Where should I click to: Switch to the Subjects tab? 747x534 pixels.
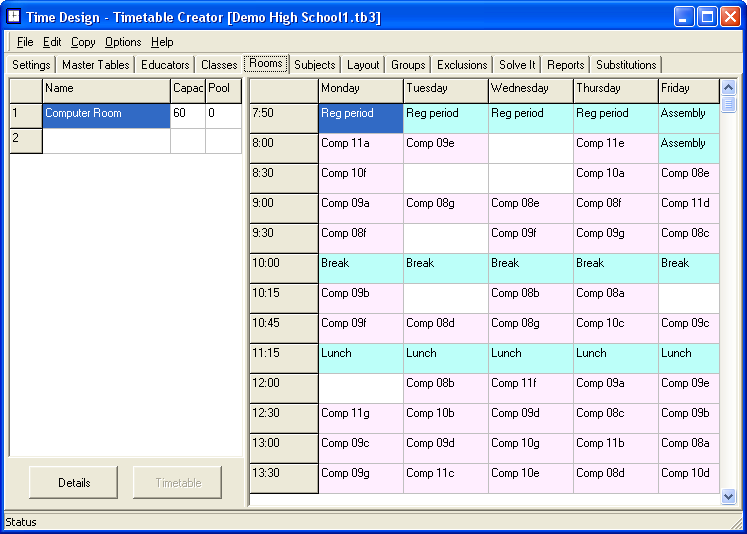[315, 65]
